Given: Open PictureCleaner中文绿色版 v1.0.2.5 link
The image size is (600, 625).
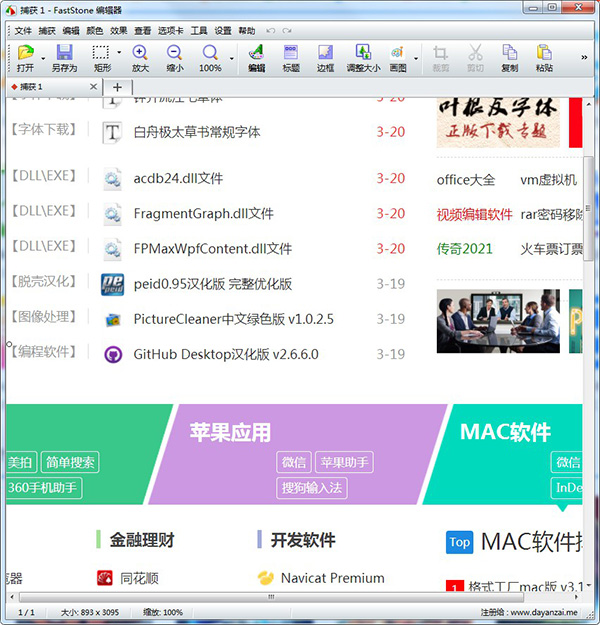Looking at the screenshot, I should 233,319.
